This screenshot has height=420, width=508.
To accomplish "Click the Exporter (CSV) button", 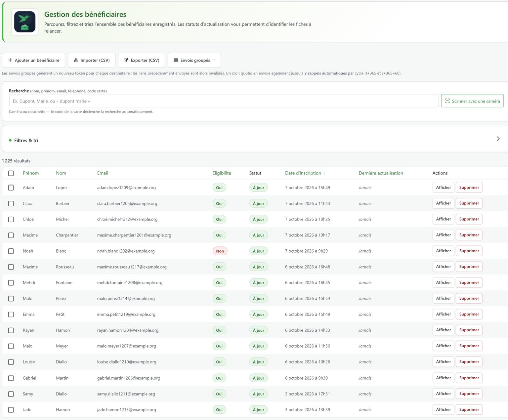I will (x=142, y=60).
